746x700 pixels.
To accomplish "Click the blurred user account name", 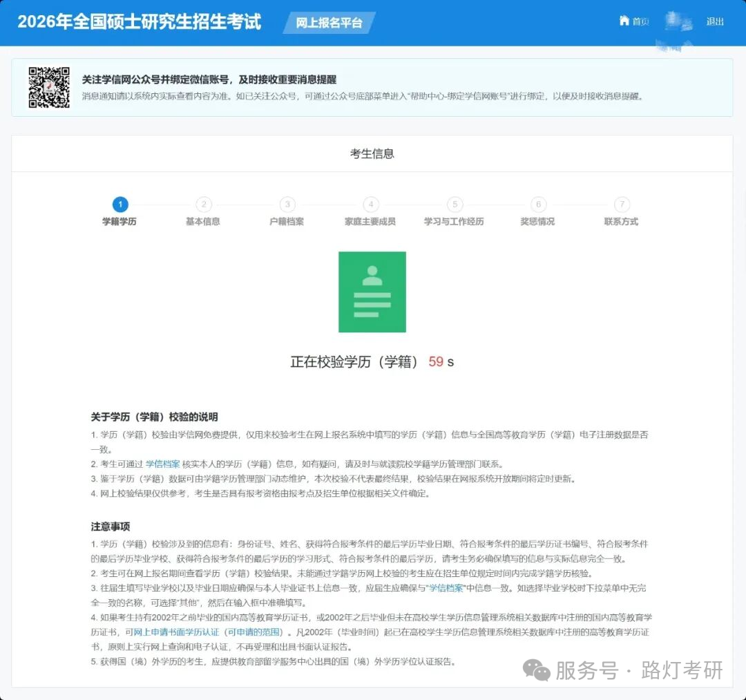I will pos(678,23).
